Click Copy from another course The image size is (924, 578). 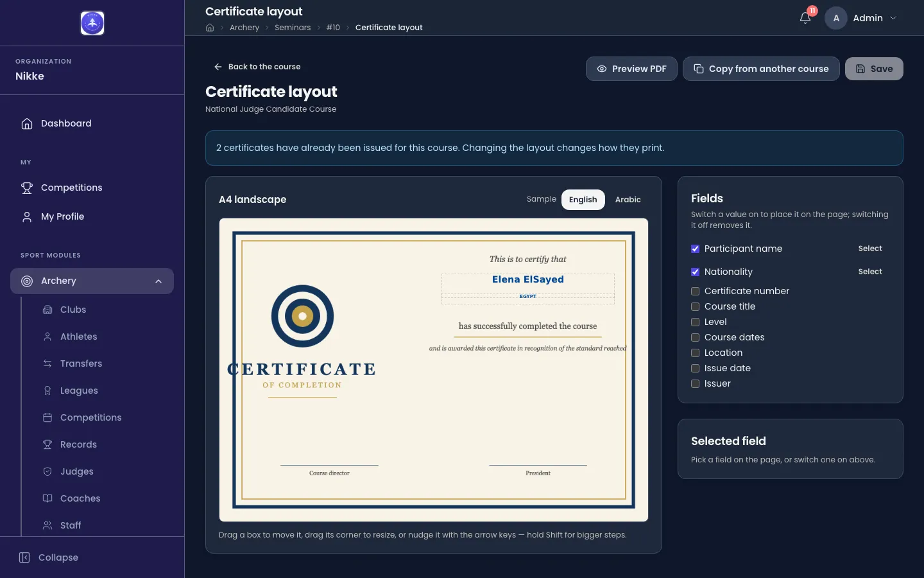click(x=761, y=69)
